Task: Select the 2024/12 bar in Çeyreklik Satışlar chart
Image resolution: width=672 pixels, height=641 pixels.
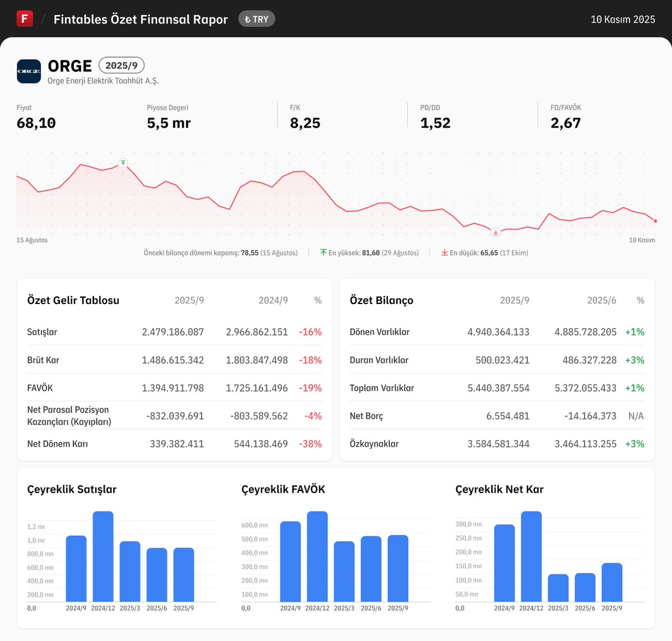Action: [x=104, y=557]
